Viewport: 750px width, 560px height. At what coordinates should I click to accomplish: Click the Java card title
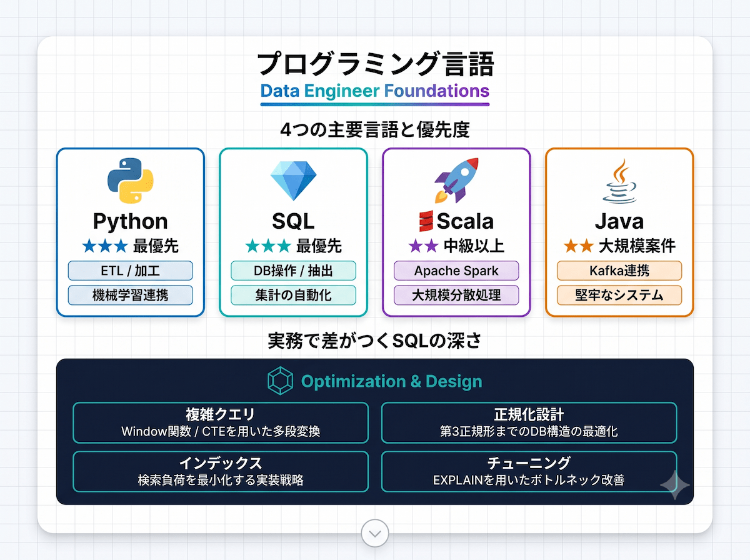(619, 221)
